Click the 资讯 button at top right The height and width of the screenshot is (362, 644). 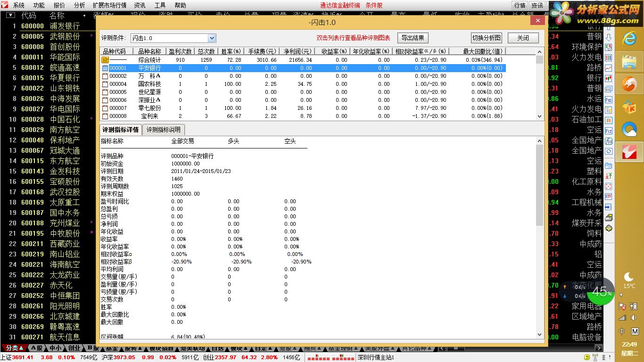click(x=537, y=5)
